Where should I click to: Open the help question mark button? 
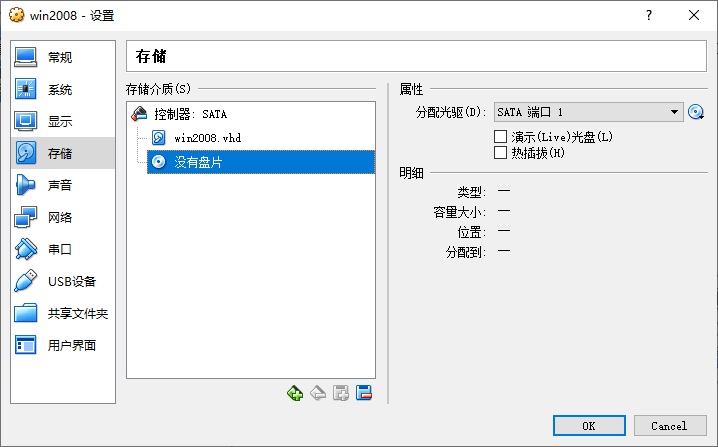[x=649, y=16]
